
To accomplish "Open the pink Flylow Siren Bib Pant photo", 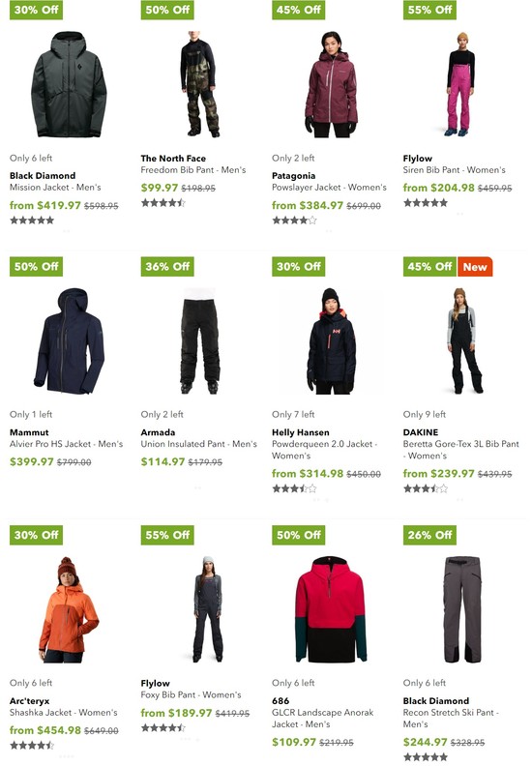I will [459, 84].
